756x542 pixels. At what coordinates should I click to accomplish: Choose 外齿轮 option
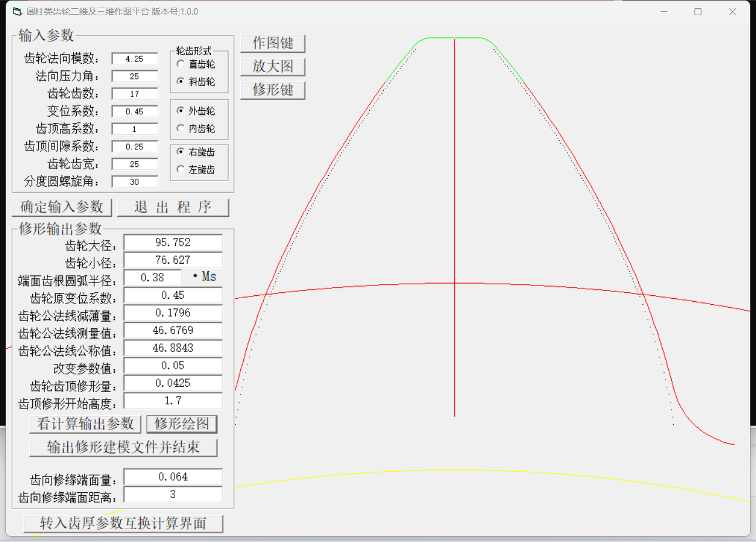pos(196,111)
